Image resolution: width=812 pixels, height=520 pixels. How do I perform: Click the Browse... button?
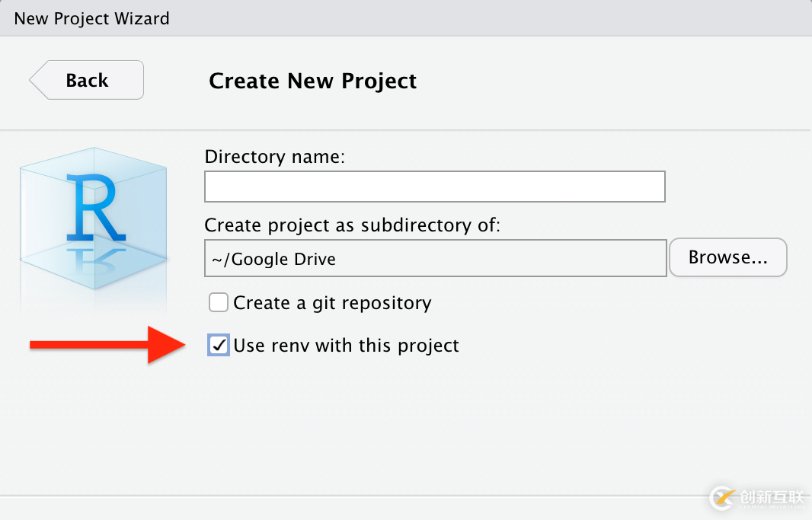click(x=727, y=257)
